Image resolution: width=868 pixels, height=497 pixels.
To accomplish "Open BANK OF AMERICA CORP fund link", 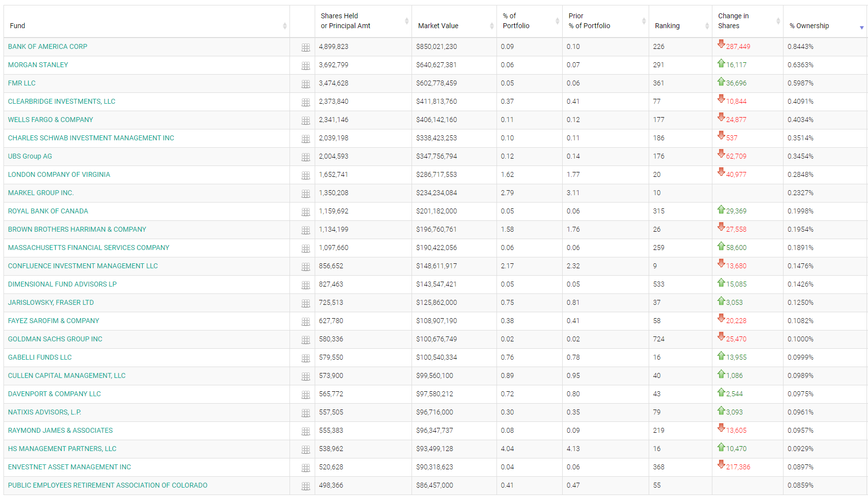I will 47,46.
